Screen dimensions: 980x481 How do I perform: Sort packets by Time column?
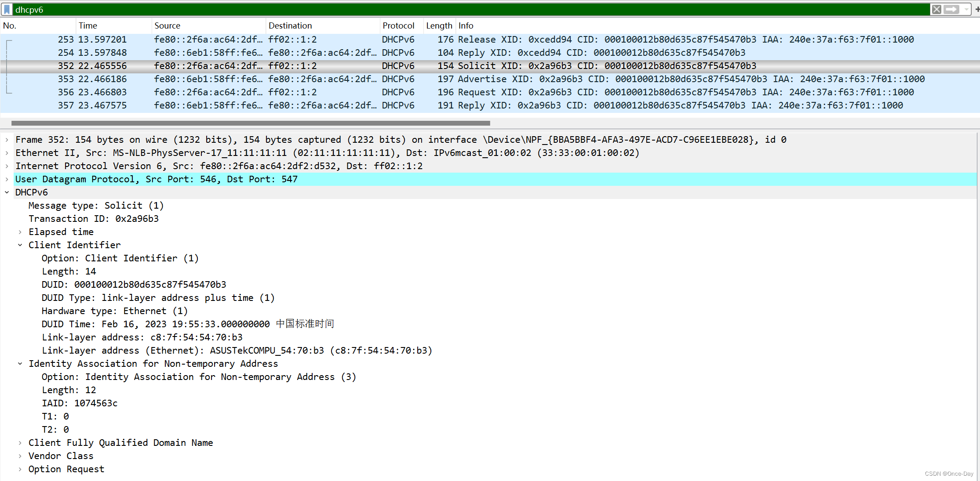(x=113, y=25)
